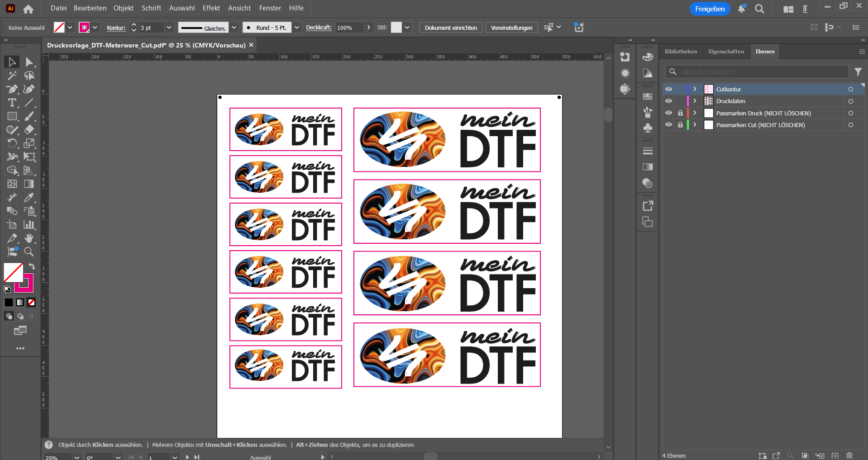Swap fill and stroke arrows
868x460 pixels.
click(x=32, y=266)
